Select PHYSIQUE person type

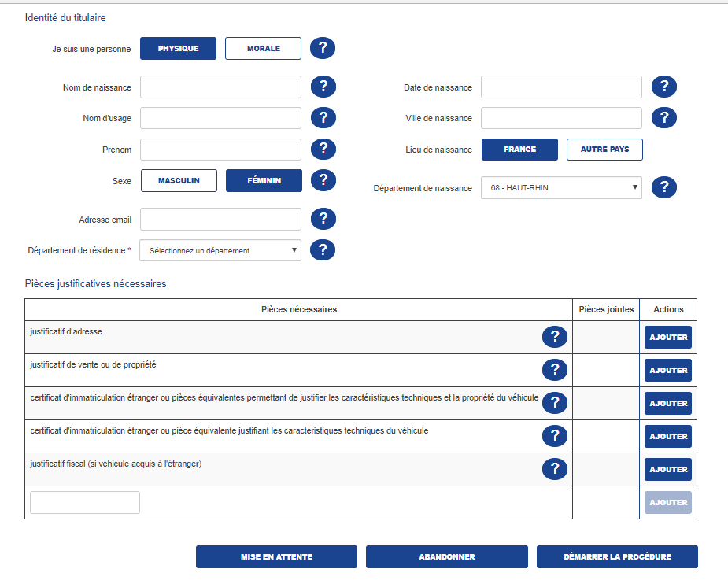178,49
